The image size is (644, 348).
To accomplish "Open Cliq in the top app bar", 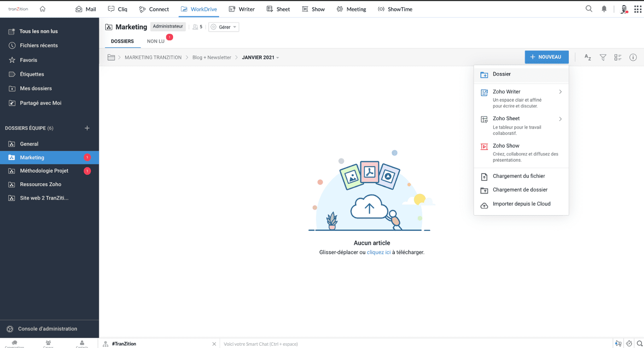I will click(118, 9).
